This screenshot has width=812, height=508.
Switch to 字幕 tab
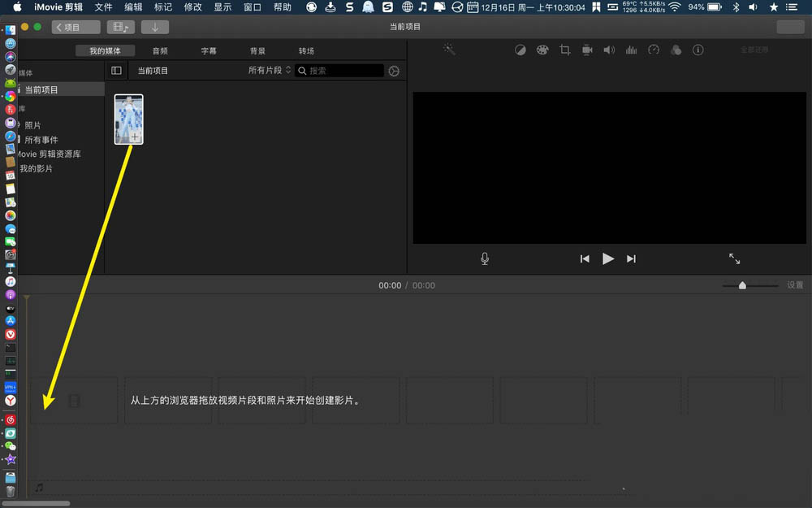[x=209, y=50]
